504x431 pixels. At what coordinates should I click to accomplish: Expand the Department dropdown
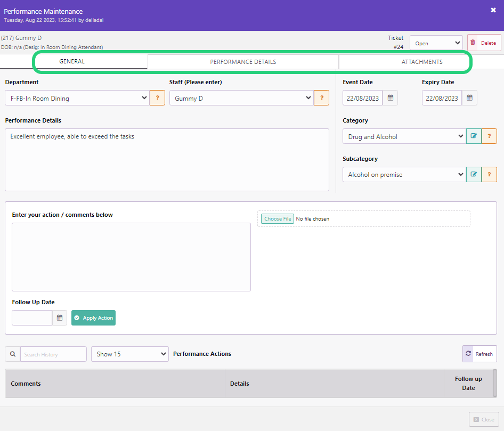(77, 97)
